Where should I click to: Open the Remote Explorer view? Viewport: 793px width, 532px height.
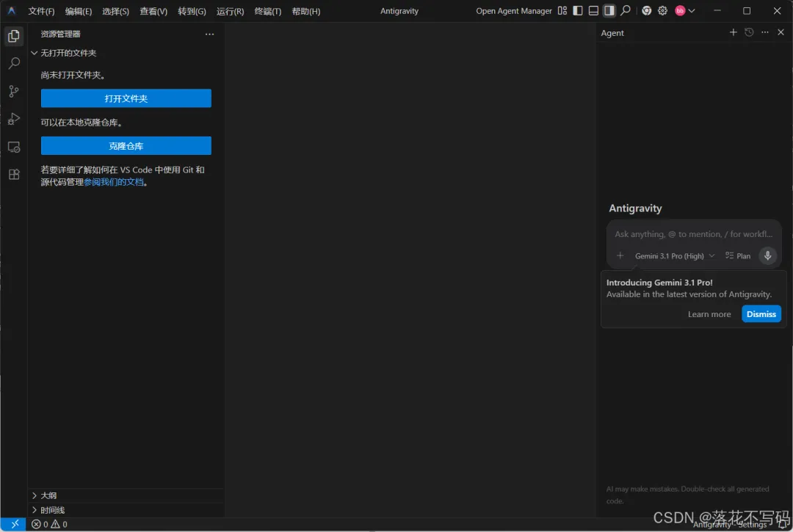pos(14,147)
